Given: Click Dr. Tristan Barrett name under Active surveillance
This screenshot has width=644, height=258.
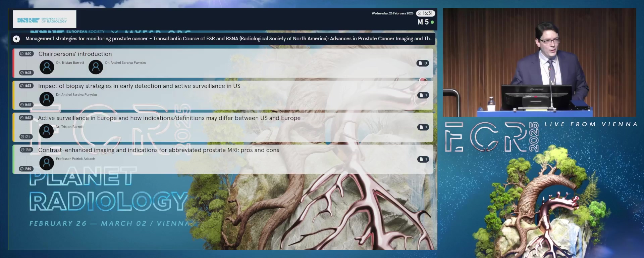Looking at the screenshot, I should [70, 127].
